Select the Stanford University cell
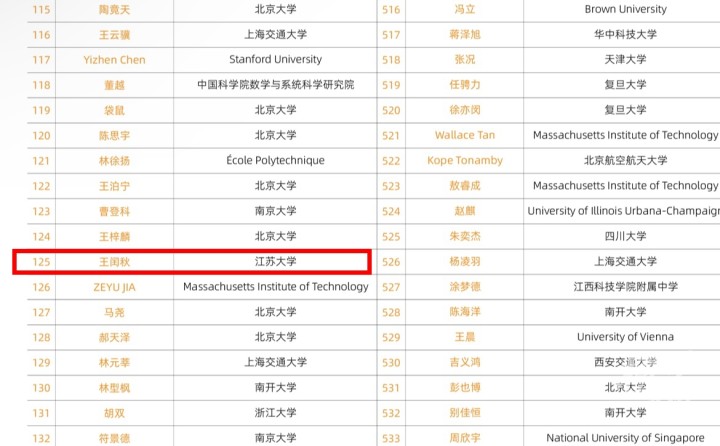The width and height of the screenshot is (720, 446). (275, 60)
